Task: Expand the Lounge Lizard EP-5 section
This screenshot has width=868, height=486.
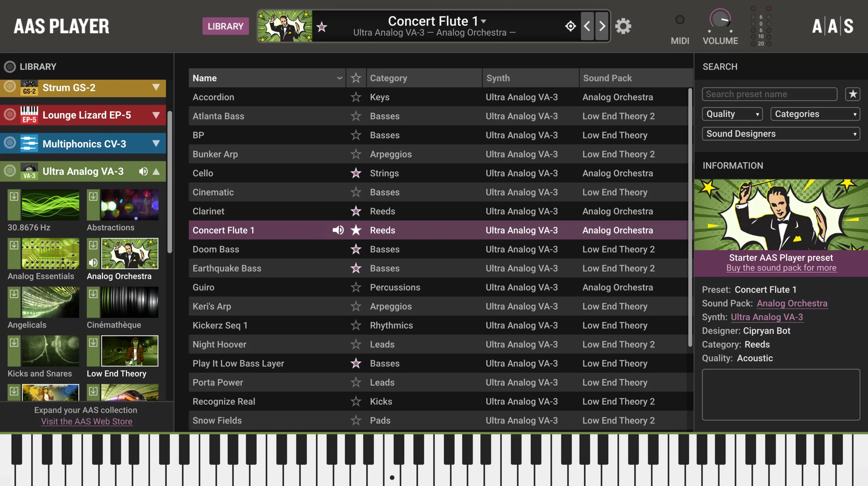Action: tap(156, 115)
